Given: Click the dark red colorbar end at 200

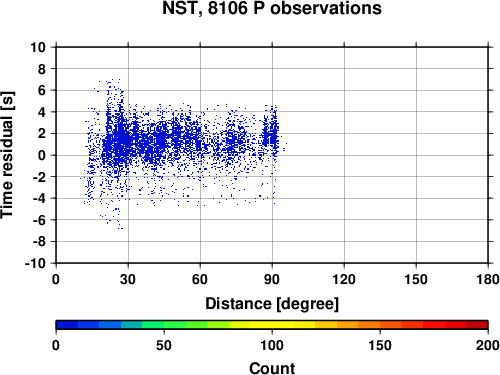Looking at the screenshot, I should pos(477,325).
